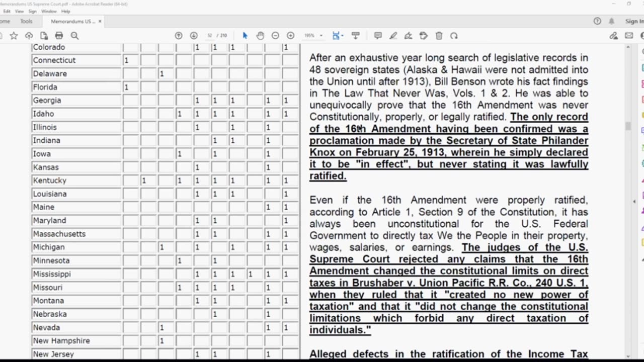
Task: Click the Idaho row label
Action: pos(43,114)
